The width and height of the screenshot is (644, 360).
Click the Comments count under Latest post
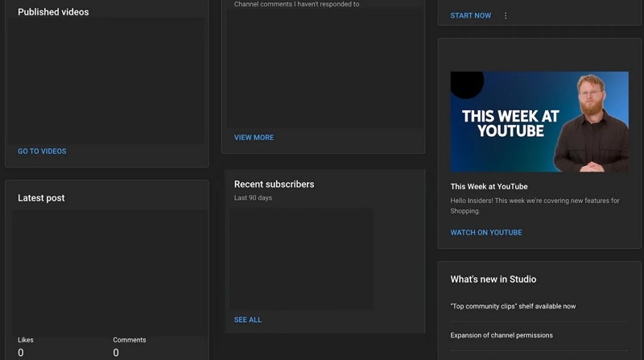(x=116, y=353)
